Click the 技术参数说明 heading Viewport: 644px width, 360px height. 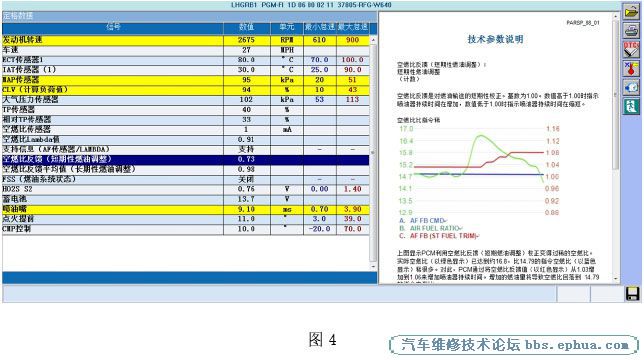click(x=495, y=39)
